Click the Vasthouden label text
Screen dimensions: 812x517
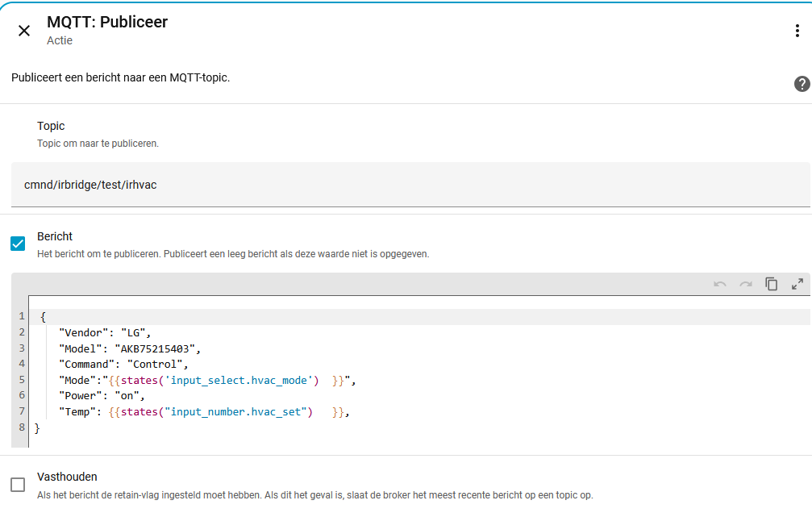(67, 477)
